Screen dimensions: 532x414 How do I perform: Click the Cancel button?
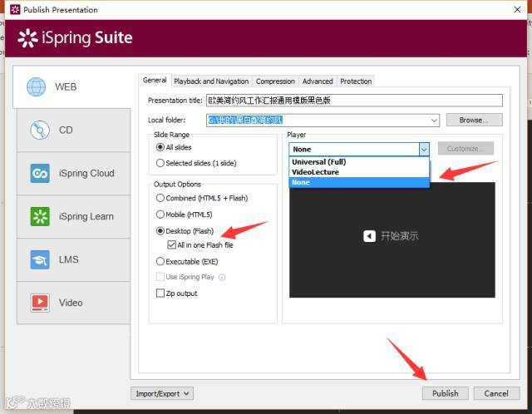(x=496, y=394)
